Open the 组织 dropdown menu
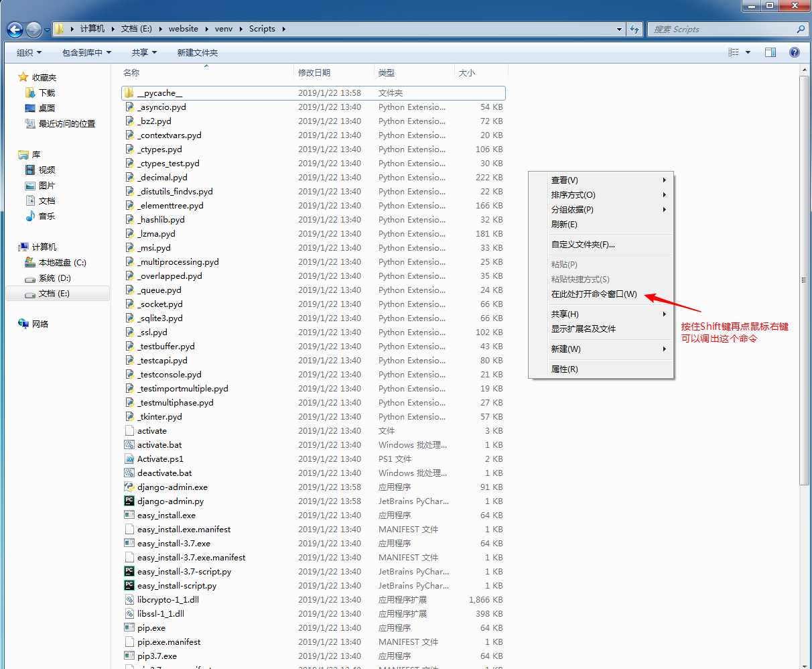 [29, 52]
